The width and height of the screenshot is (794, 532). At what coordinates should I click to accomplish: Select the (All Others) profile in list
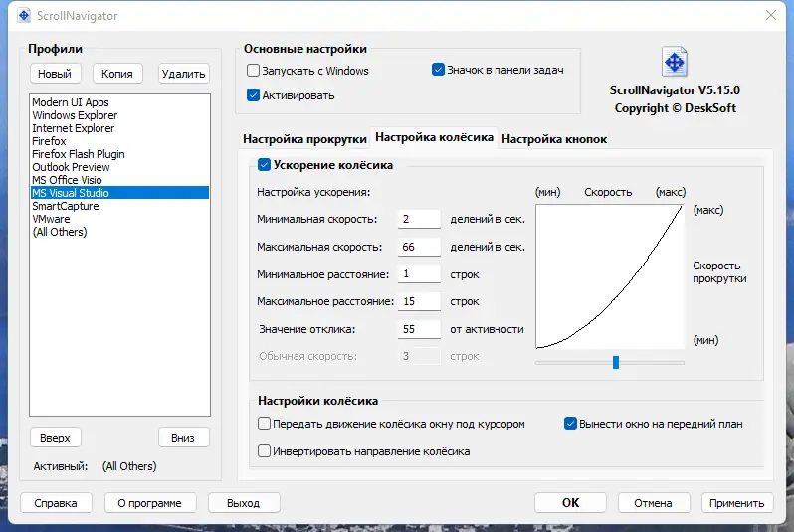click(x=119, y=232)
